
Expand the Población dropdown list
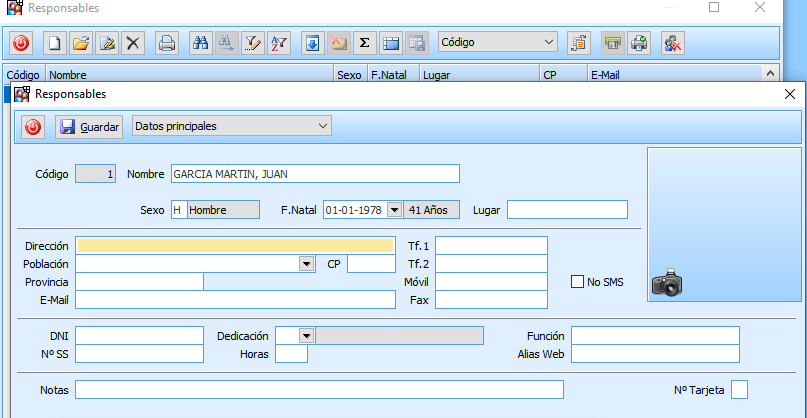306,264
